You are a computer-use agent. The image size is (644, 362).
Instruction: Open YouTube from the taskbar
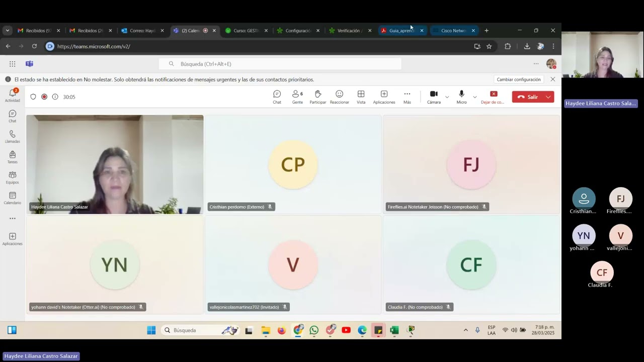[346, 330]
